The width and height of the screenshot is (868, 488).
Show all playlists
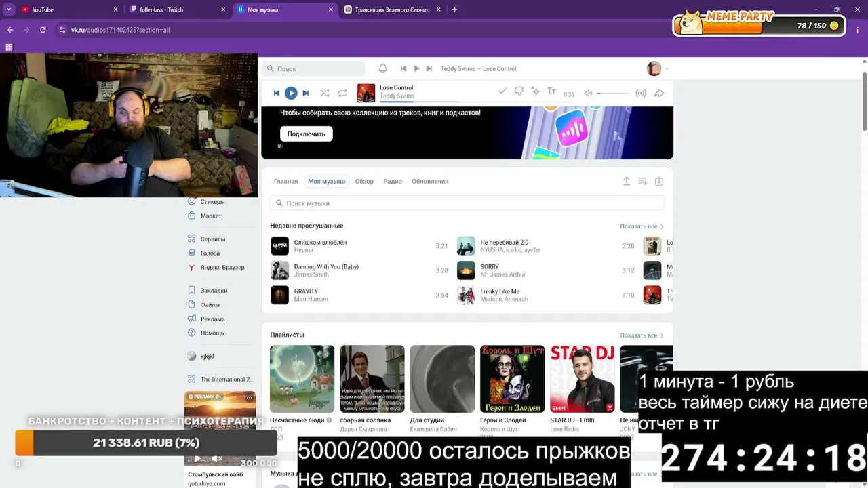[x=642, y=335]
